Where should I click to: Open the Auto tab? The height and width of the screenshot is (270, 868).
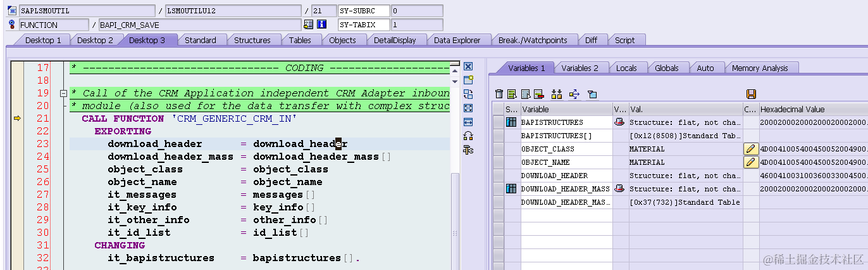[705, 68]
